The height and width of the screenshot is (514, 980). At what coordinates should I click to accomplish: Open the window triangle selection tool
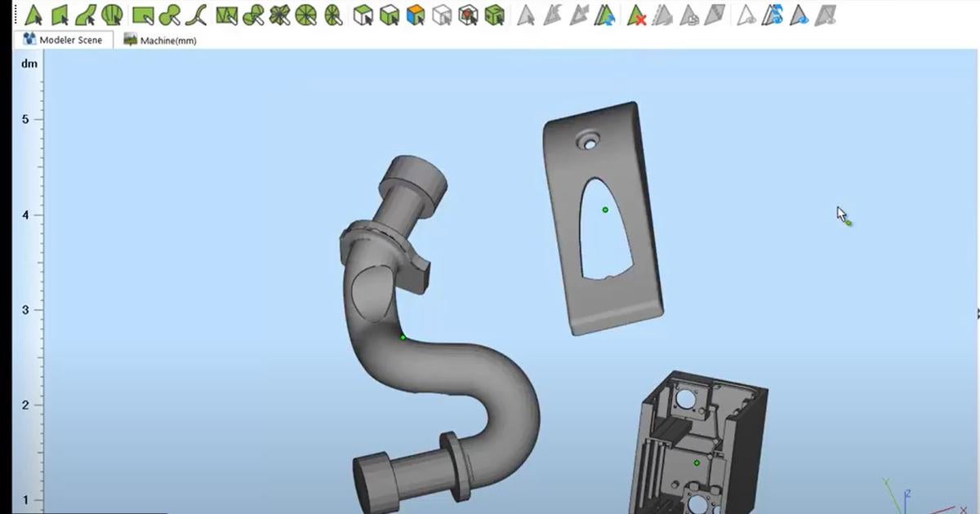tap(227, 14)
